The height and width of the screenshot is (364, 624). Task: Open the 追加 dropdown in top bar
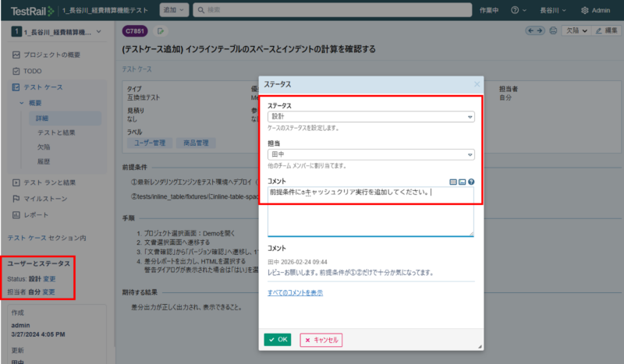[x=174, y=10]
